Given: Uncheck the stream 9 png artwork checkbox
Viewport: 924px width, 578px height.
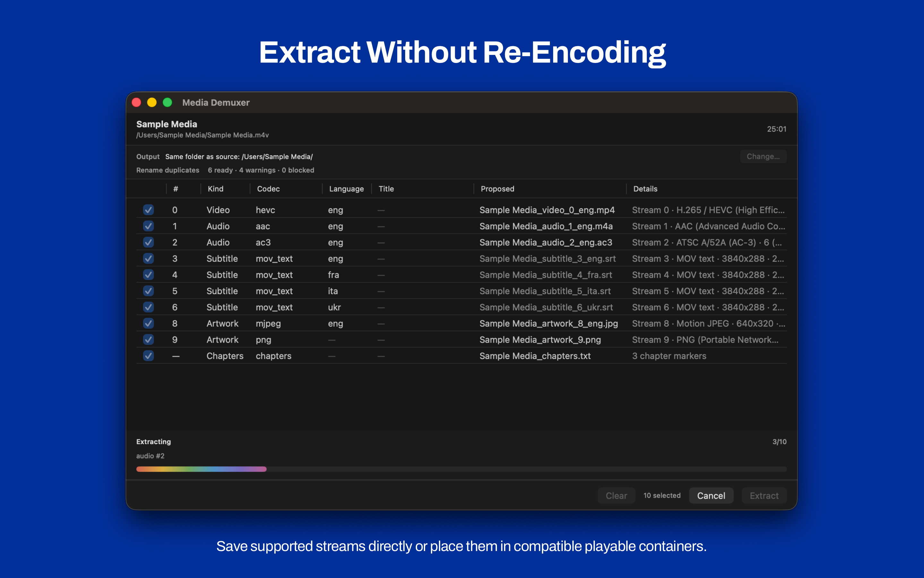Looking at the screenshot, I should click(149, 339).
